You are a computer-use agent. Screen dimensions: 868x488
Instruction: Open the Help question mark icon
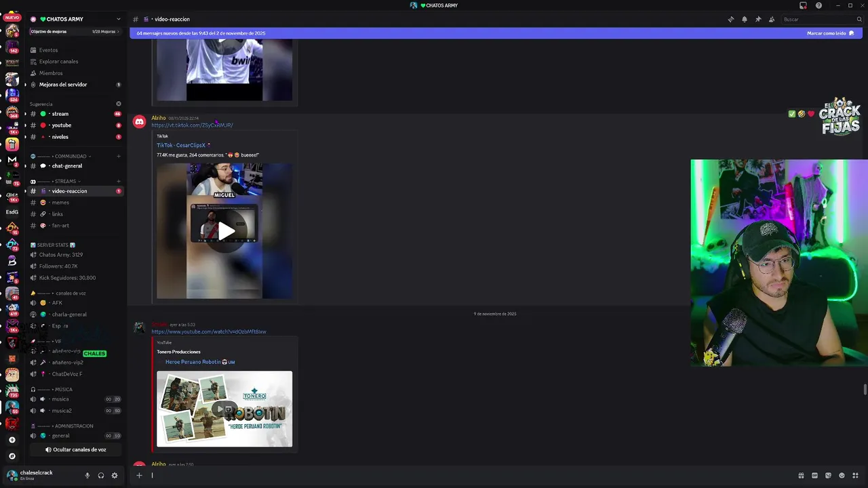pyautogui.click(x=818, y=5)
